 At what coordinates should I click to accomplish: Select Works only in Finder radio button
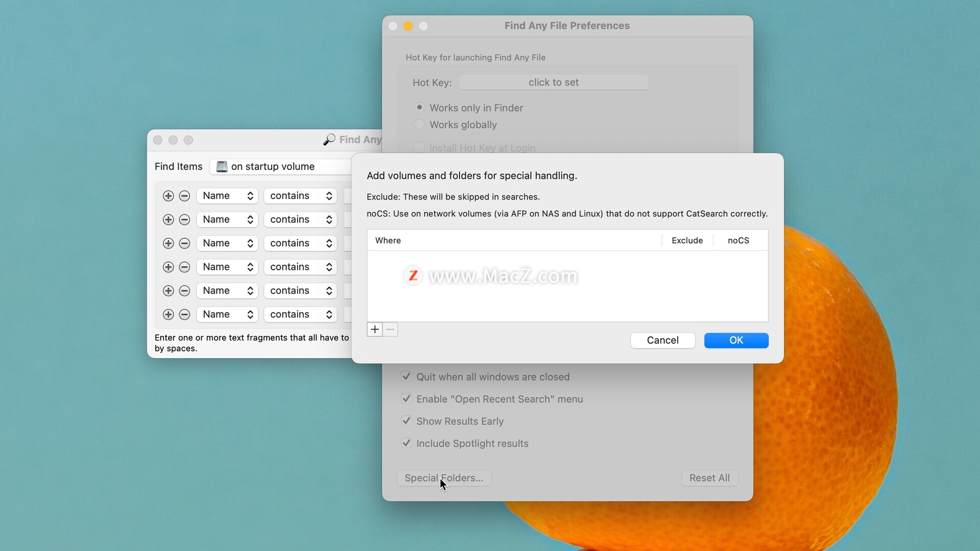(420, 107)
